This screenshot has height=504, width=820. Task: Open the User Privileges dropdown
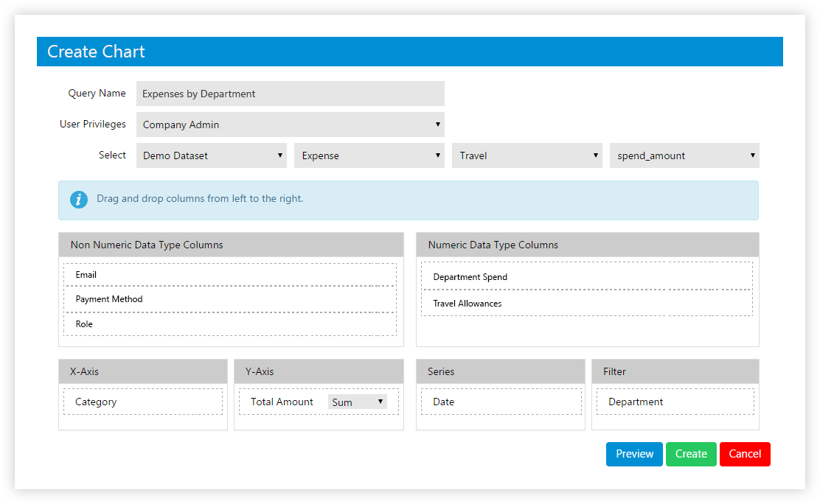(x=290, y=125)
